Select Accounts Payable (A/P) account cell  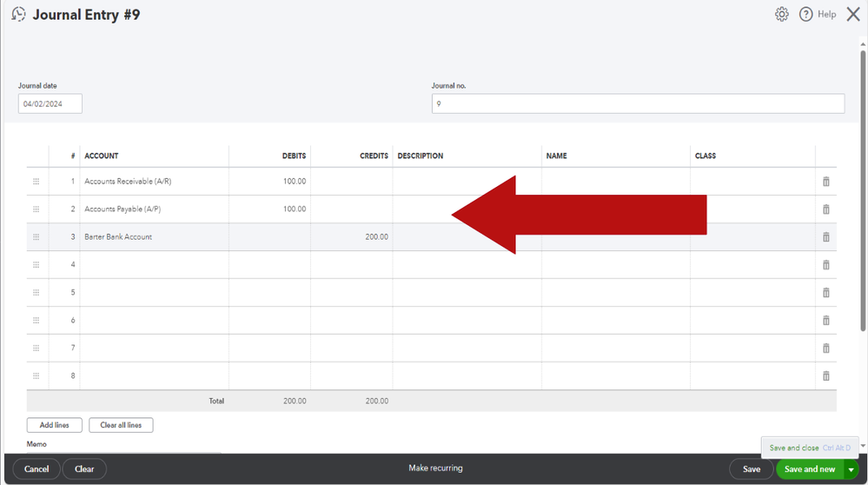pyautogui.click(x=154, y=209)
